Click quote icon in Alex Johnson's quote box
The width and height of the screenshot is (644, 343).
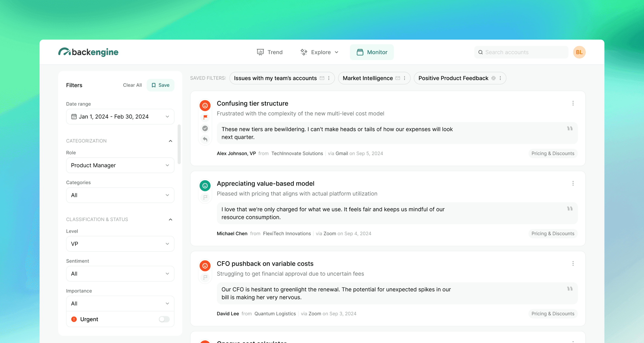pyautogui.click(x=570, y=129)
